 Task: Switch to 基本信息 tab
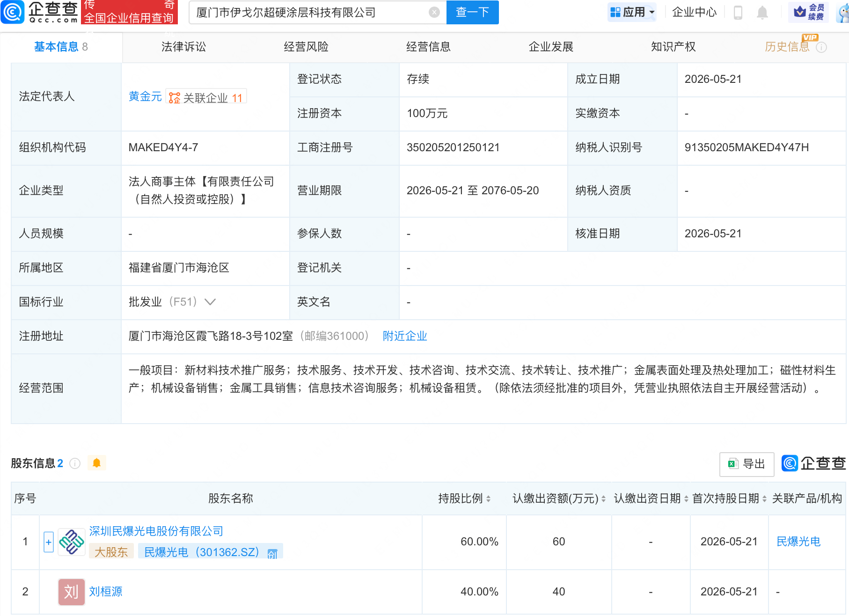tap(61, 47)
